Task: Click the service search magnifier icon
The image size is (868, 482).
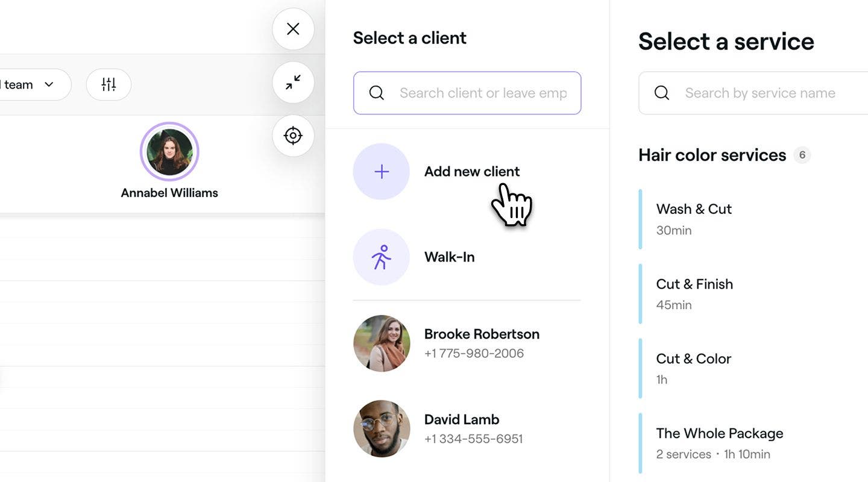Action: 662,93
